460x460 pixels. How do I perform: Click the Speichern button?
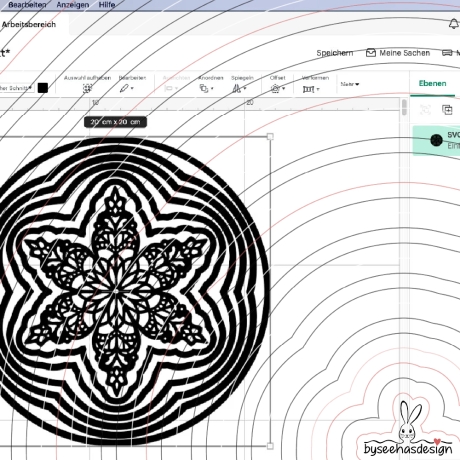pos(335,53)
